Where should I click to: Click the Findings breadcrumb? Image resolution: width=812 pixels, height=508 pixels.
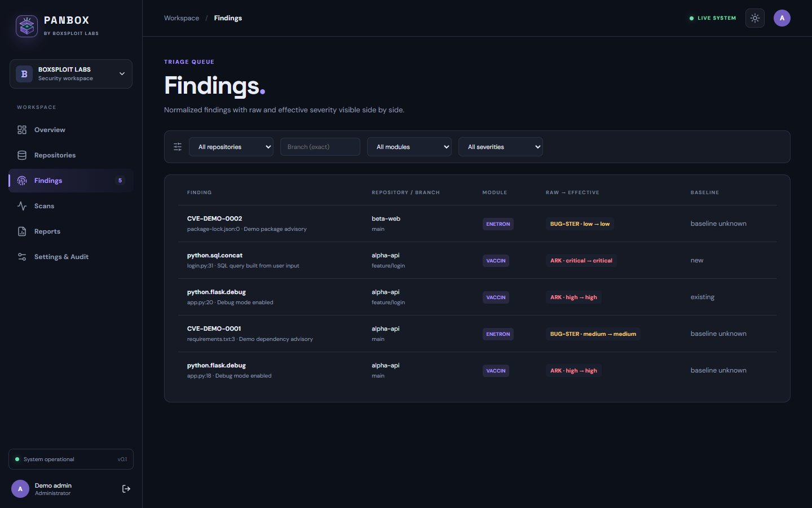click(228, 18)
